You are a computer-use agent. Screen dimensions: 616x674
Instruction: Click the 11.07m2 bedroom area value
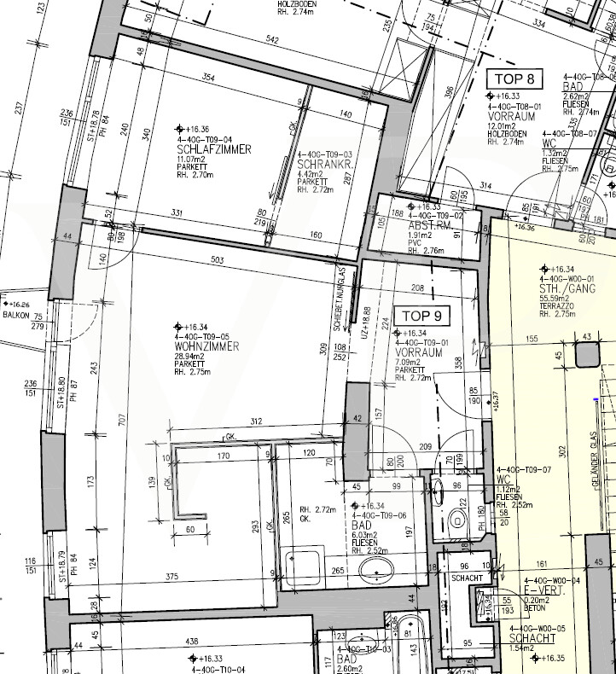191,160
